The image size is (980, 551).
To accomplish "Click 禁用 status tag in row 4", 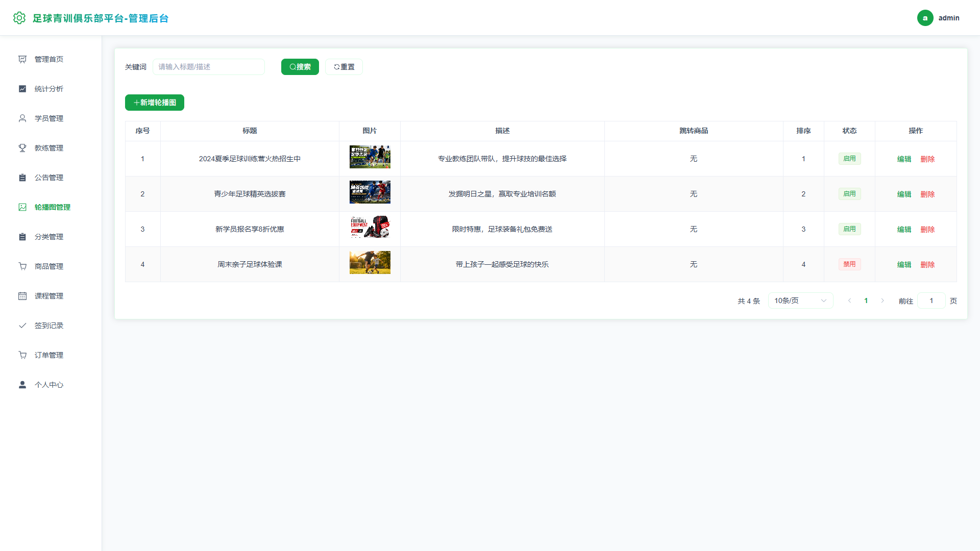I will click(x=849, y=264).
